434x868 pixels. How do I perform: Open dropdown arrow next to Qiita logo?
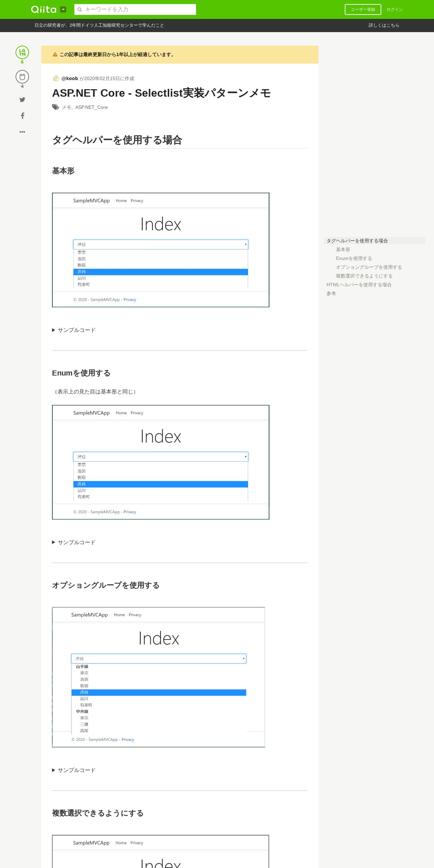63,9
